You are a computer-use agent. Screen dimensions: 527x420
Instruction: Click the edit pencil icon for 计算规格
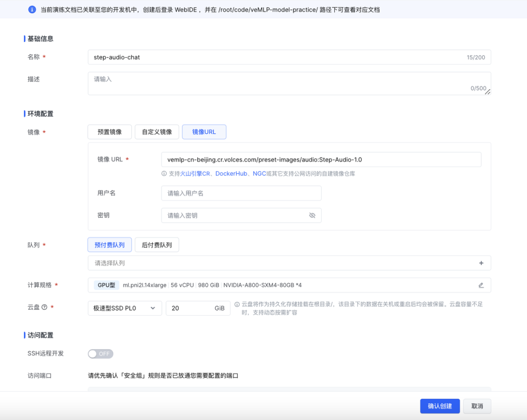[x=481, y=285]
